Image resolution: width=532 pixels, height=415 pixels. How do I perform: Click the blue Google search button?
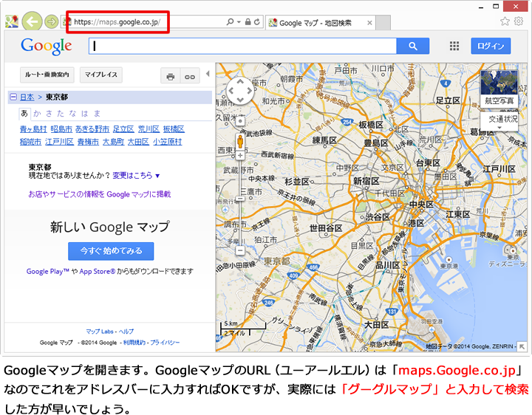(x=412, y=46)
